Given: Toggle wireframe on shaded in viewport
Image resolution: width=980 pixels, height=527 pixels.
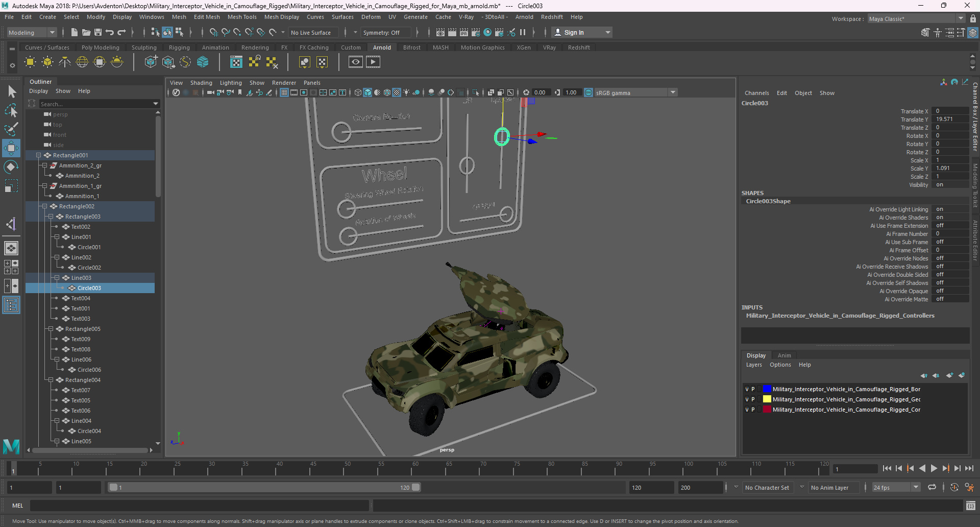Looking at the screenshot, I should coord(387,92).
